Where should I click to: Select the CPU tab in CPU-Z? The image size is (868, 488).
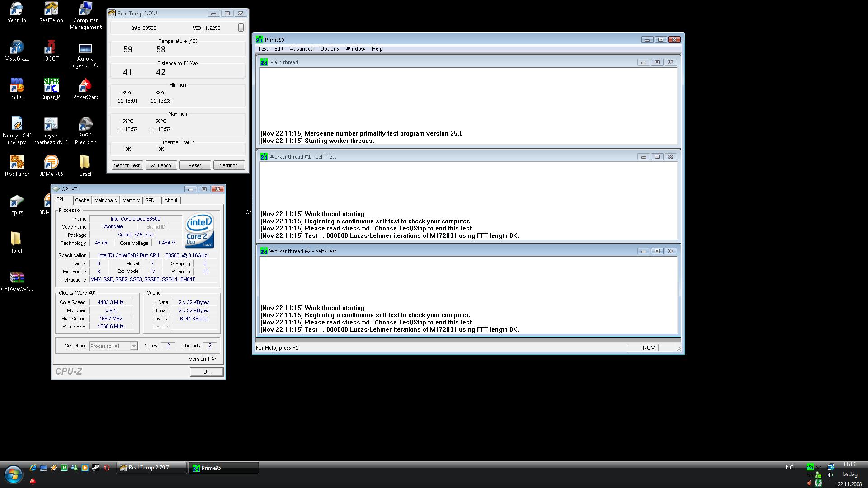click(x=61, y=200)
